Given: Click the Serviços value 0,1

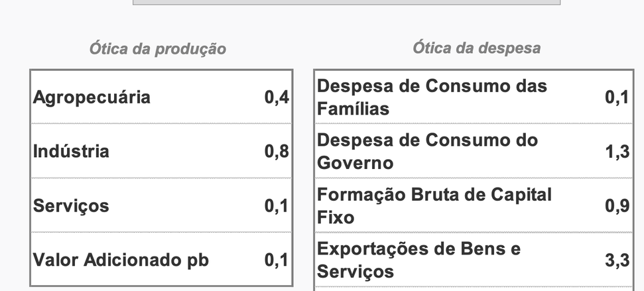Looking at the screenshot, I should [x=277, y=206].
